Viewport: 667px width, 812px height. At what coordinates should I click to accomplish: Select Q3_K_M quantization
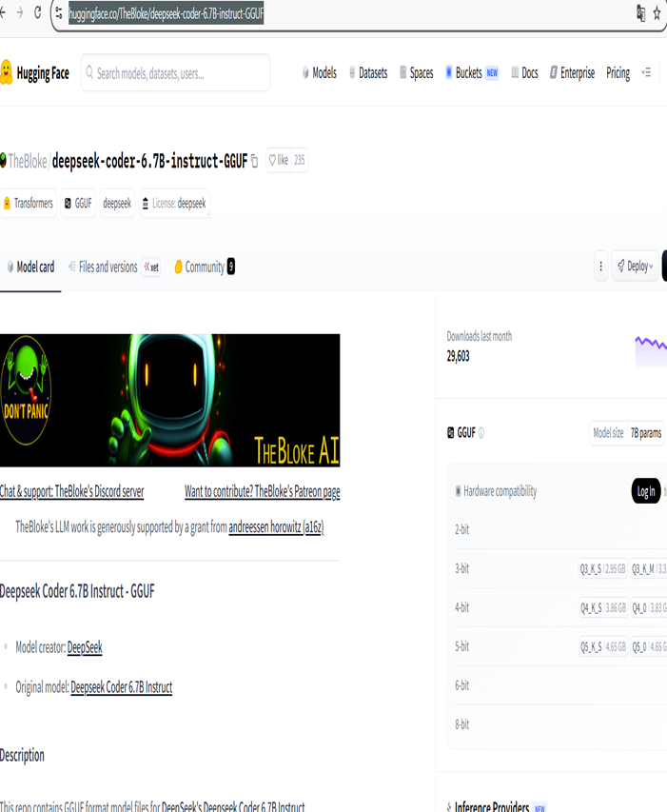649,569
